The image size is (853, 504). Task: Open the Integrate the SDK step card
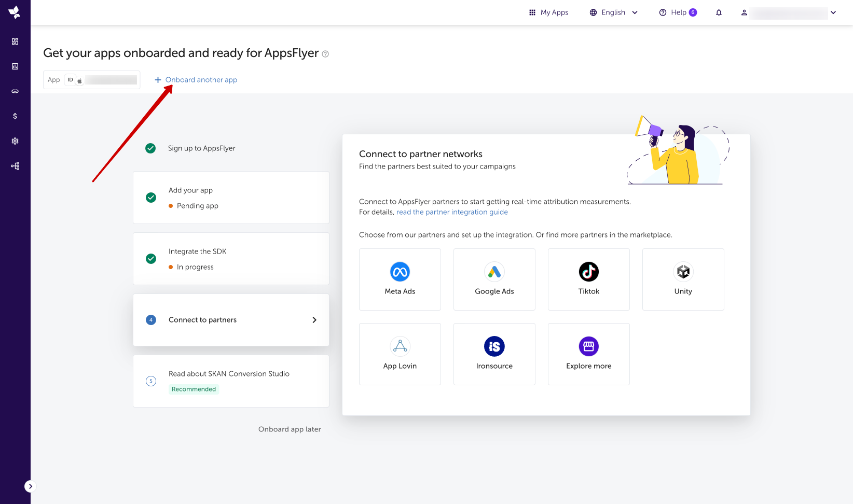(231, 259)
